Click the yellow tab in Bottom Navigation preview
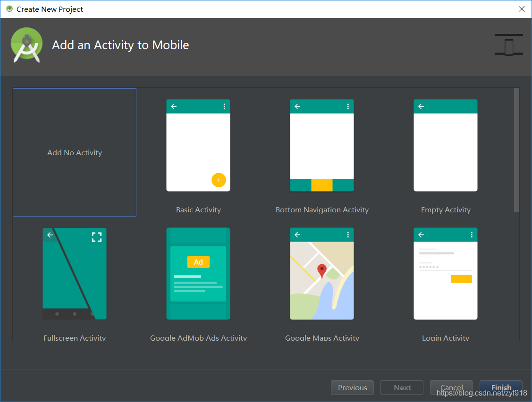This screenshot has width=532, height=402. (321, 185)
